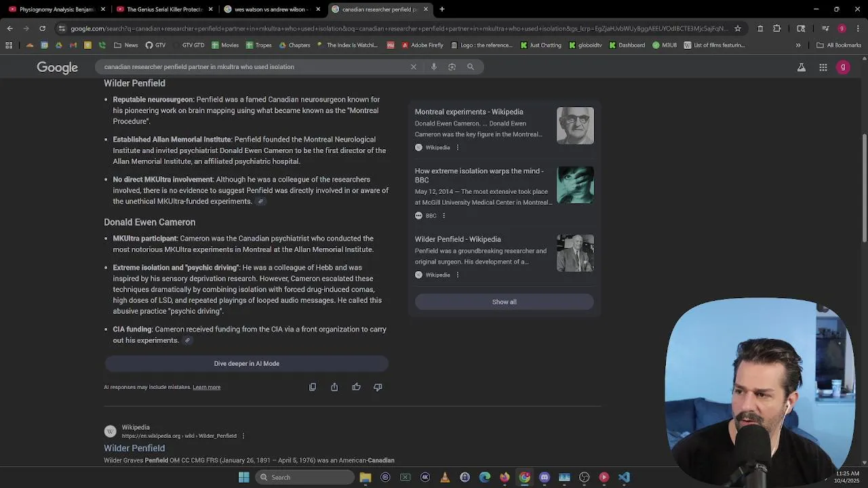Open the bookmarks bar apps grid
This screenshot has width=868, height=488.
coord(9,45)
